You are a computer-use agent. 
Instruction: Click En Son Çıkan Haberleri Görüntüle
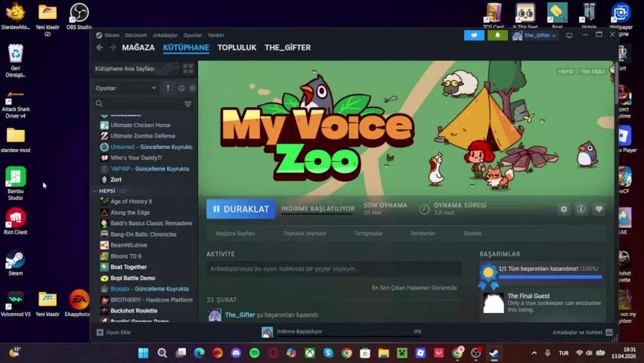(414, 288)
